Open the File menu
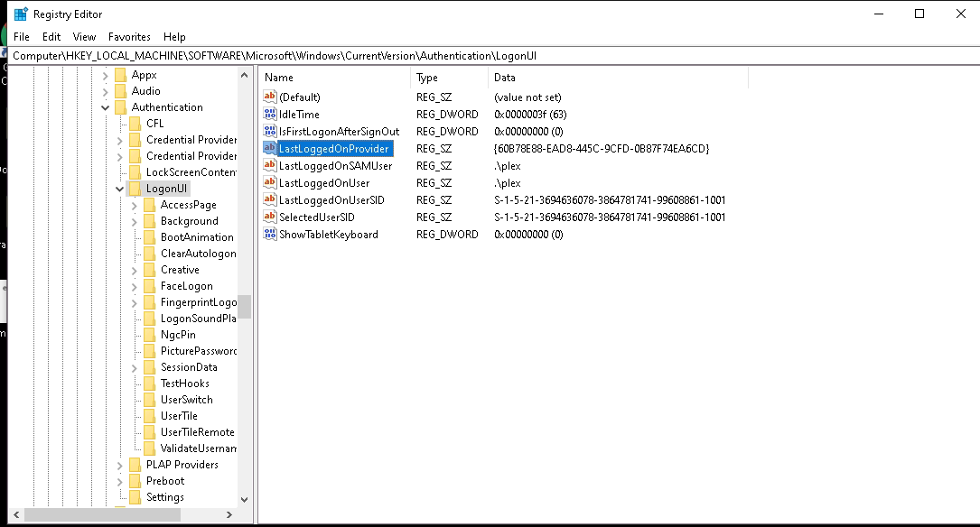 click(x=22, y=37)
